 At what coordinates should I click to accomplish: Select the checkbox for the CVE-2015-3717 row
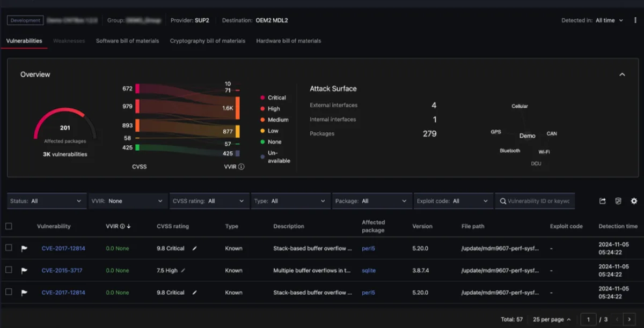coord(9,270)
